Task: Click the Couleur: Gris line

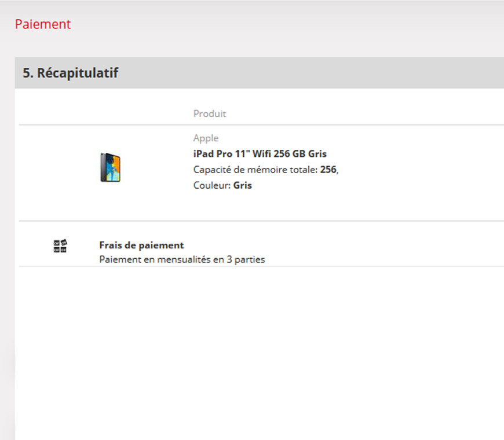Action: click(222, 185)
